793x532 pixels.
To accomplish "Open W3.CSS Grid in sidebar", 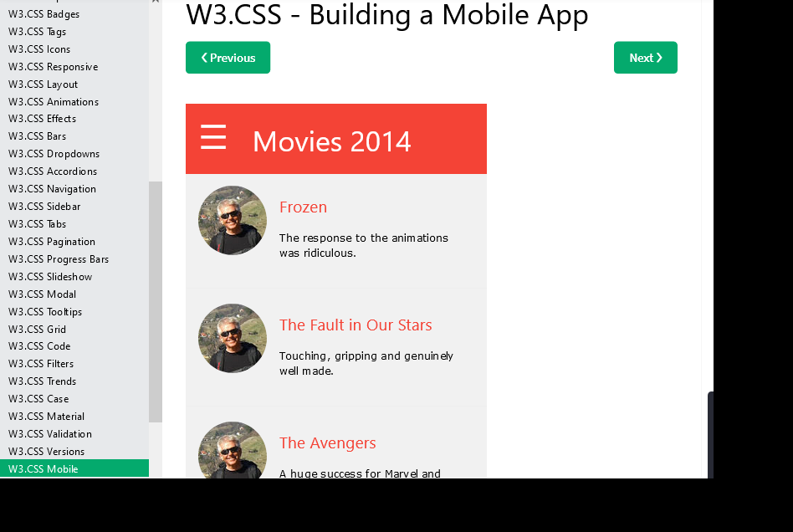I will tap(74, 330).
